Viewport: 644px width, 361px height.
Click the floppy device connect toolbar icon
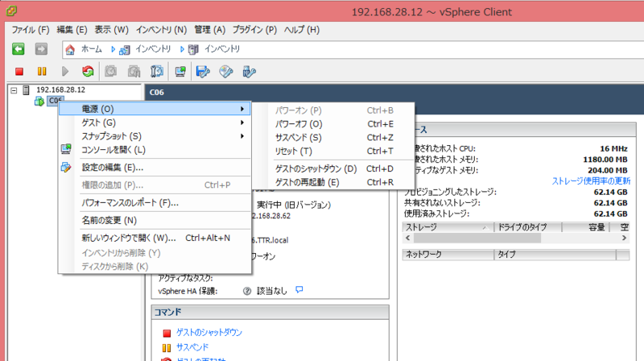(x=203, y=72)
